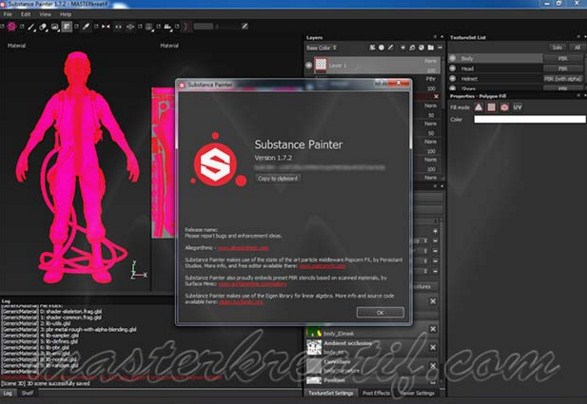
Task: Click the All button in TextureSet List
Action: point(577,47)
